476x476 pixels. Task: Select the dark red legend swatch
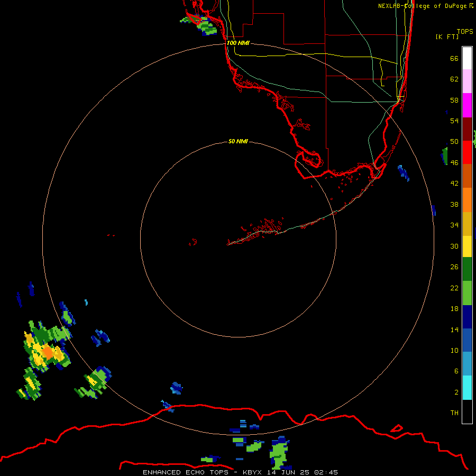tap(467, 129)
